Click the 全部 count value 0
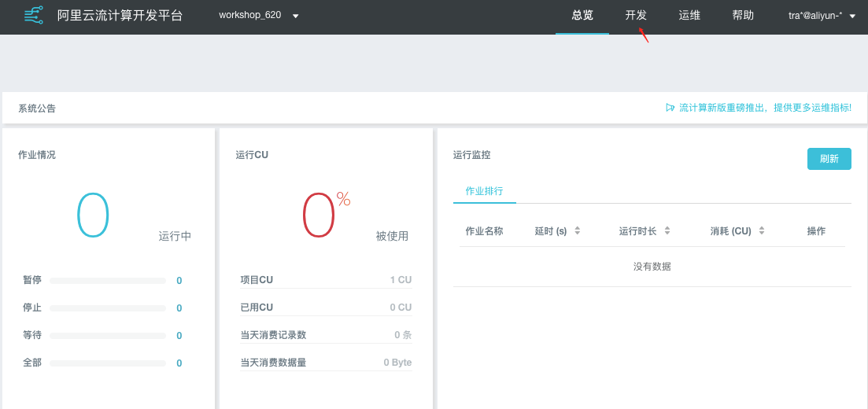Viewport: 868px width, 409px height. click(179, 363)
